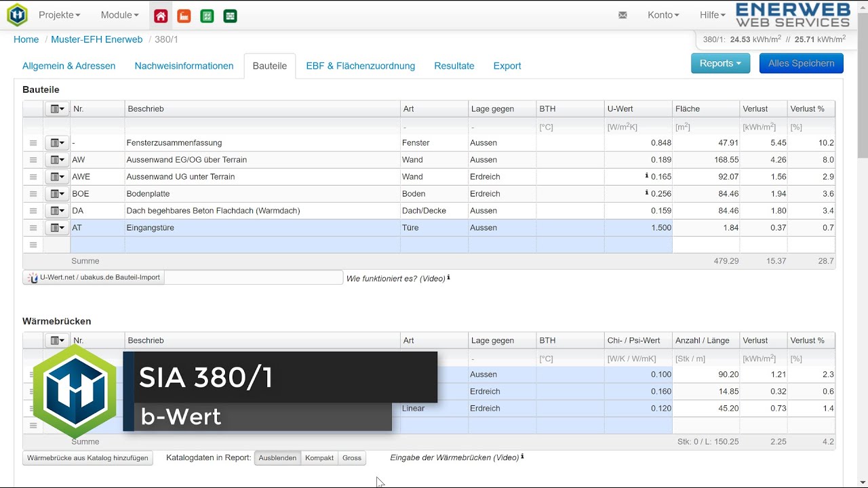The image size is (868, 488).
Task: Click empty Beschrieb cell in new Bauteile row
Action: (262, 245)
